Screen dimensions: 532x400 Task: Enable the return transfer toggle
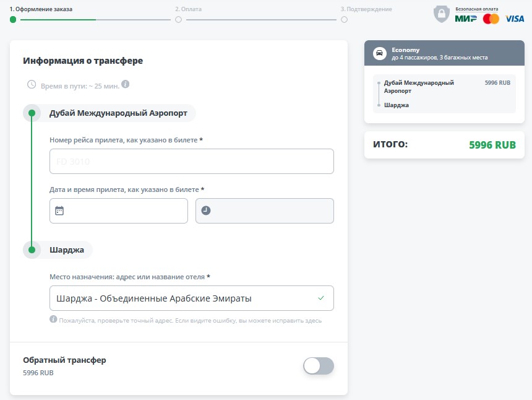(x=319, y=366)
